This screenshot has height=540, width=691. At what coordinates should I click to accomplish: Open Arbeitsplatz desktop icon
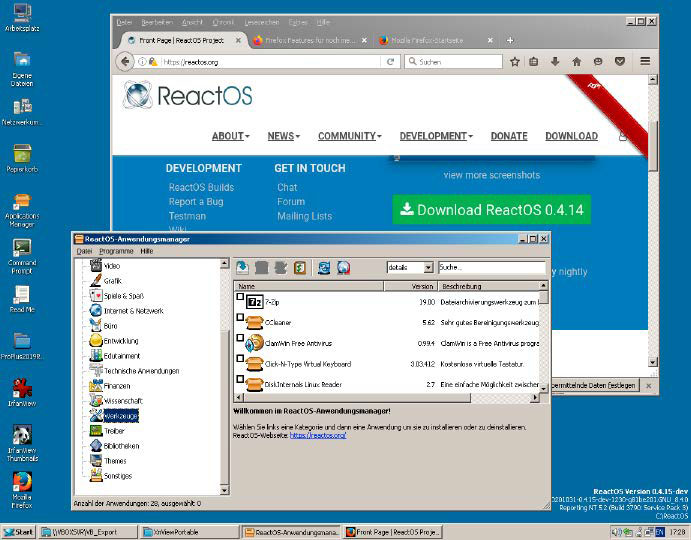click(22, 18)
